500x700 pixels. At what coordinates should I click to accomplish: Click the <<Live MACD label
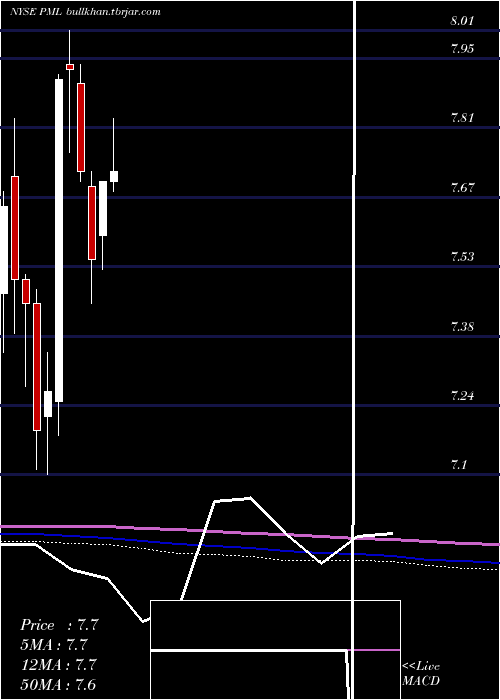tap(421, 673)
